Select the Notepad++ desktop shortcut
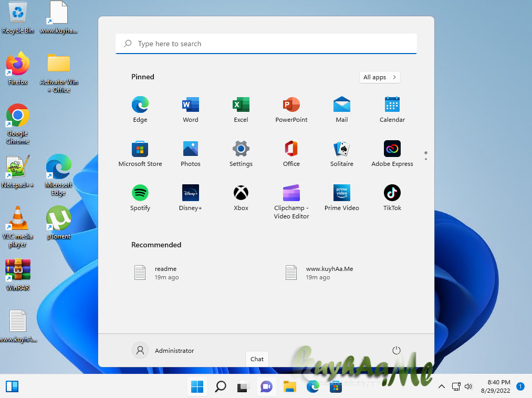532x398 pixels. pos(18,172)
